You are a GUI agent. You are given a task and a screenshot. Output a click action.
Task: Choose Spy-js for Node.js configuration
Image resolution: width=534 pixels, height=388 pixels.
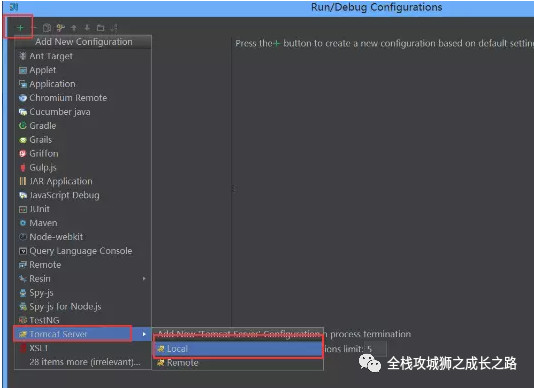pyautogui.click(x=83, y=307)
